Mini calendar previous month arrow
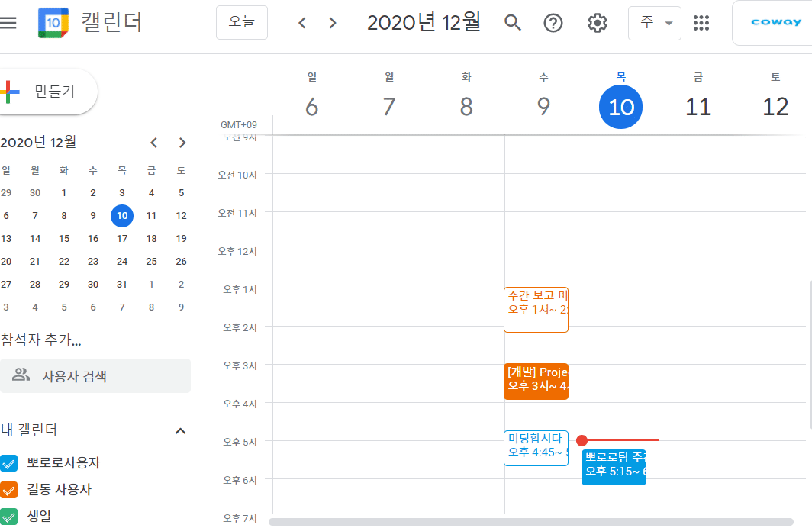 tap(154, 143)
